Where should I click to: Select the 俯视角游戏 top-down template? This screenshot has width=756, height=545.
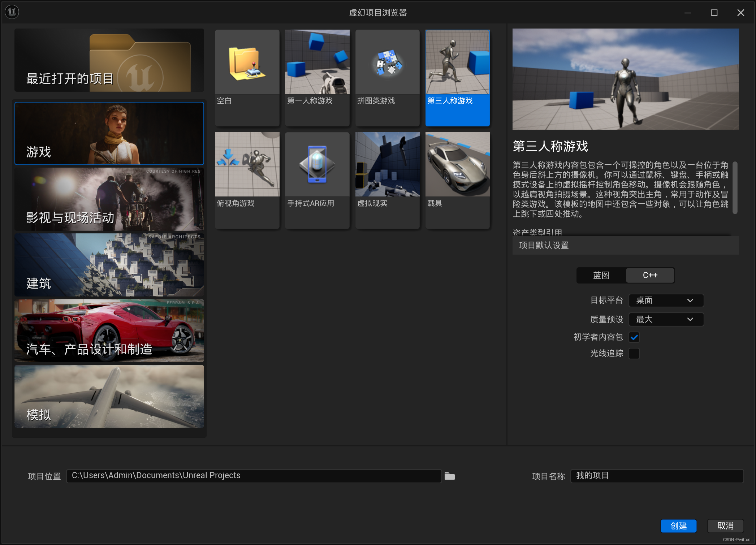(x=247, y=165)
